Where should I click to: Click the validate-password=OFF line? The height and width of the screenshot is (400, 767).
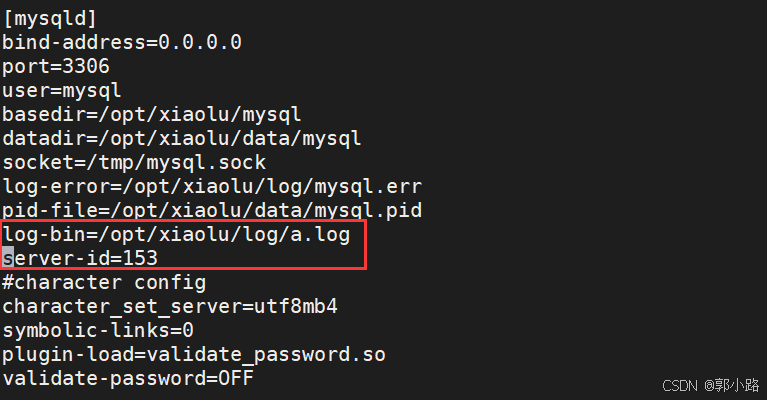[x=128, y=378]
